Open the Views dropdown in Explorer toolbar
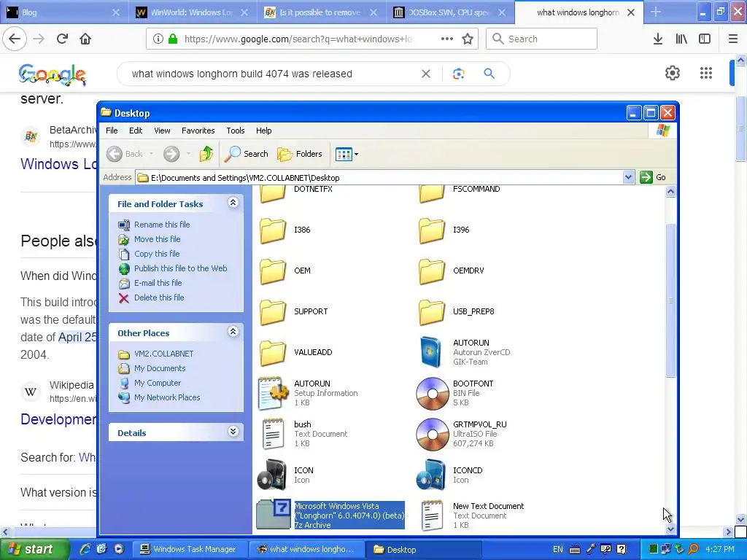This screenshot has height=560, width=747. pyautogui.click(x=347, y=154)
